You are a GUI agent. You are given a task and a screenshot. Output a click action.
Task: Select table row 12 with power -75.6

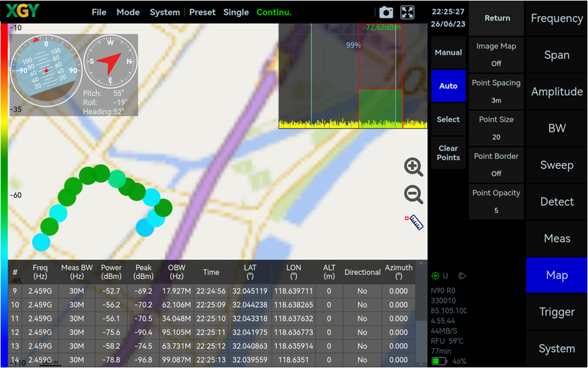211,333
